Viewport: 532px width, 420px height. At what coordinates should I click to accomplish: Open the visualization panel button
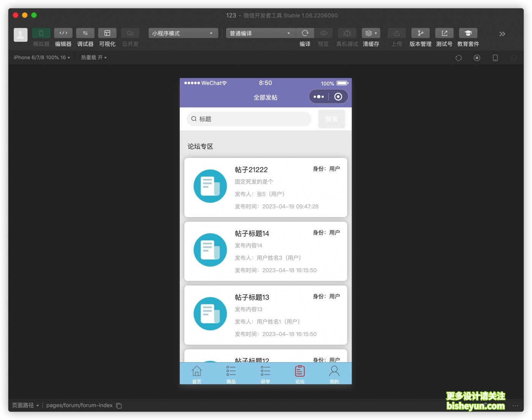click(x=107, y=33)
